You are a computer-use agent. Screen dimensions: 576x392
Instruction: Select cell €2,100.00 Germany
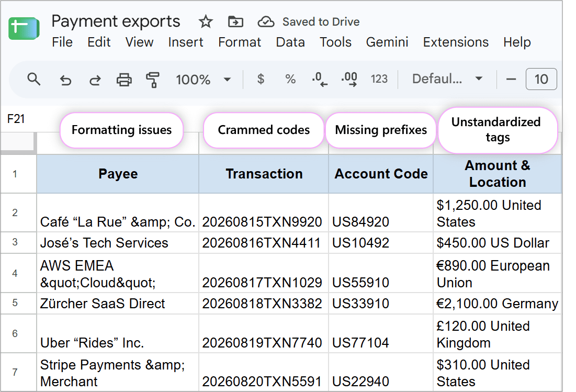pos(498,303)
